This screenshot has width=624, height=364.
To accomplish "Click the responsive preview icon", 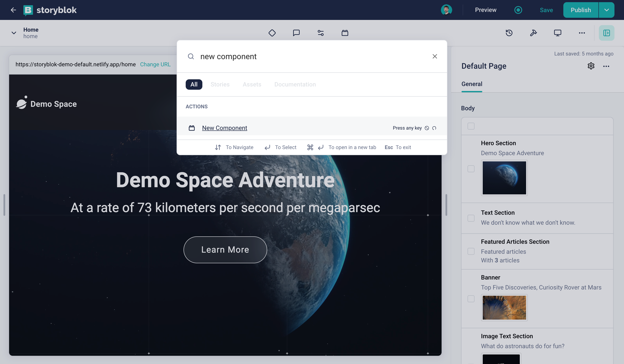I will [557, 33].
